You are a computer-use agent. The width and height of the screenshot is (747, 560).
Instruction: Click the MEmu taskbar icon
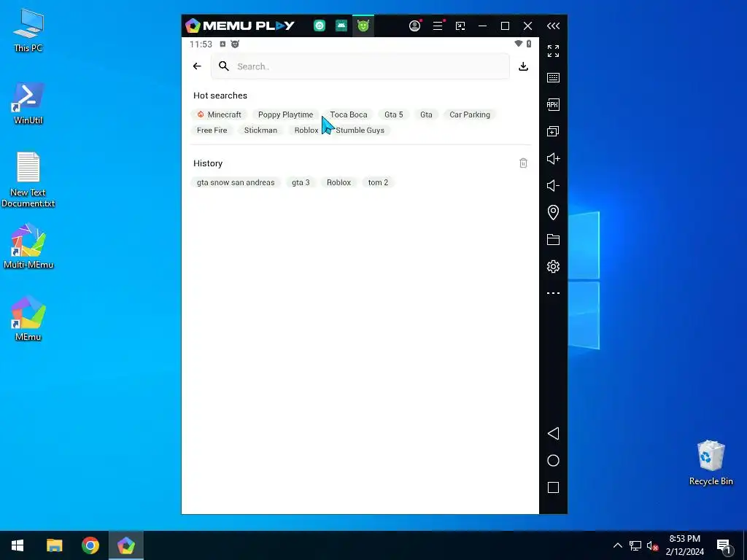125,545
